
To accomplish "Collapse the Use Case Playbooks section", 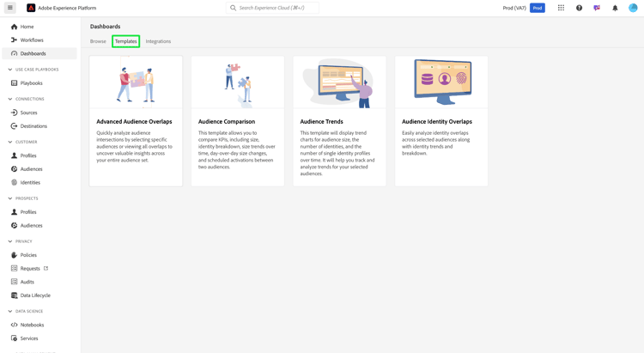I will 9,70.
